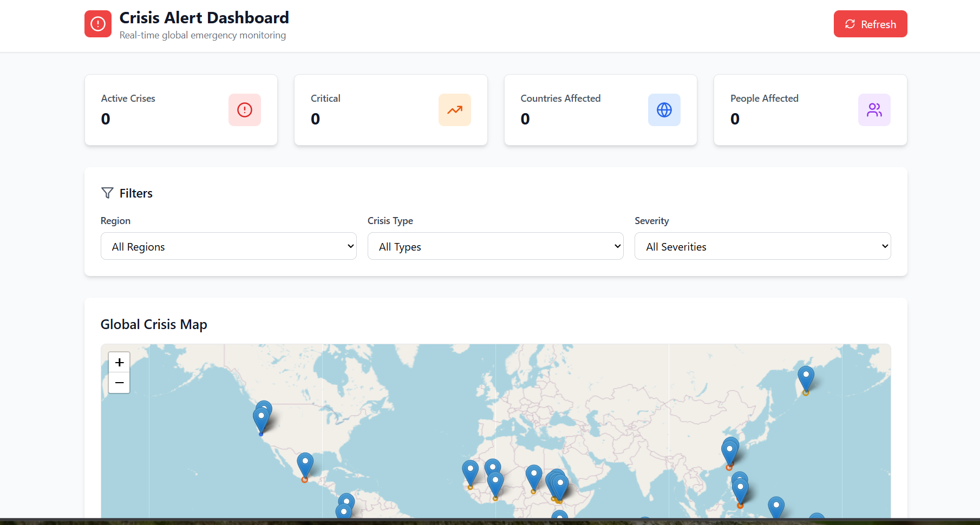
Task: Click the Crisis Alert Dashboard title
Action: 204,17
